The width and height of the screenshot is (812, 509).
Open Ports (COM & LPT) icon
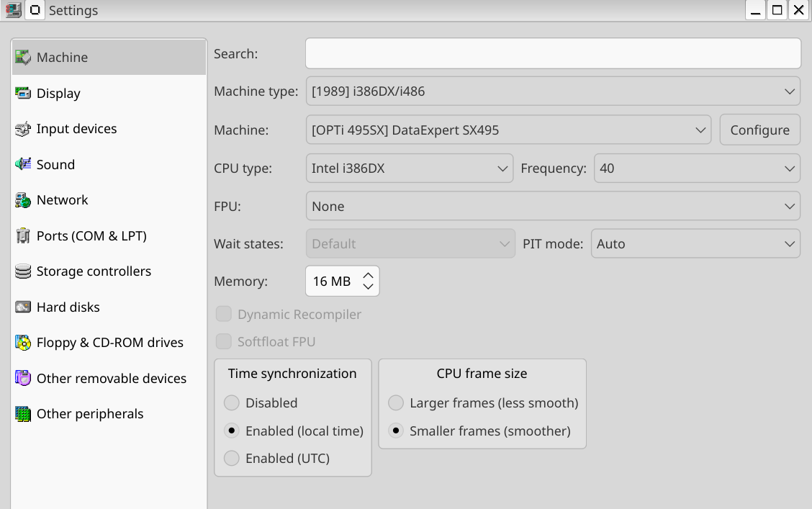tap(23, 236)
